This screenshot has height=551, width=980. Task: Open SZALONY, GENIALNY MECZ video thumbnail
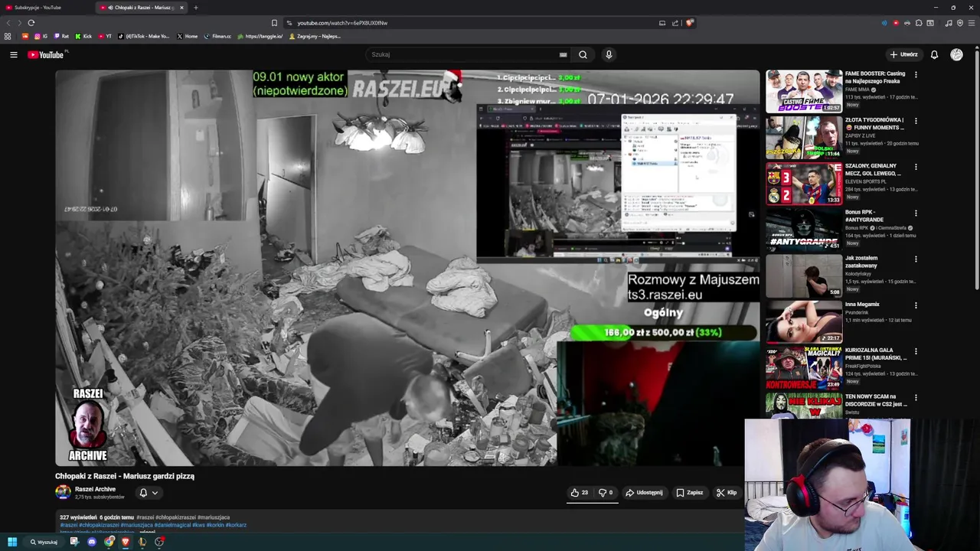pos(804,184)
